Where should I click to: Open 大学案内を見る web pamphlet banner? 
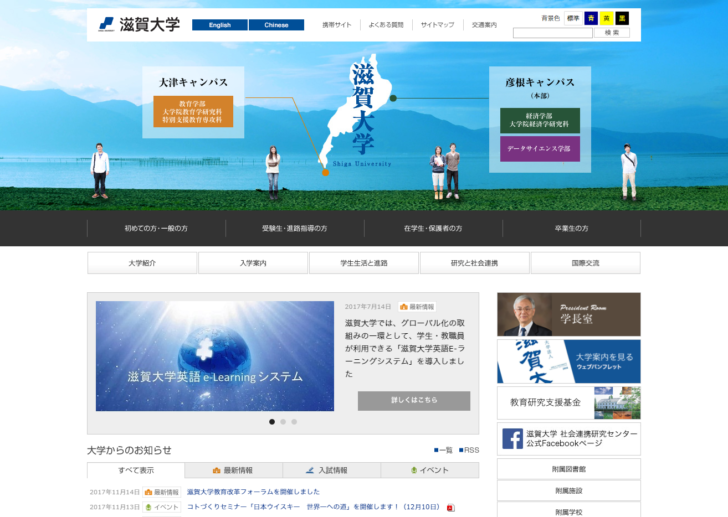pyautogui.click(x=569, y=362)
